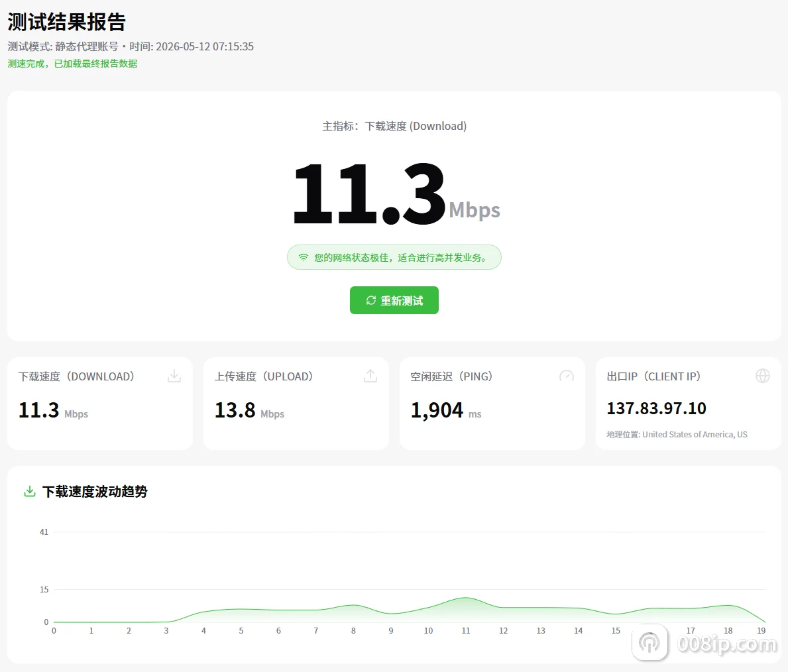The image size is (788, 672).
Task: Click the download icon in 下载速度 card
Action: point(174,376)
